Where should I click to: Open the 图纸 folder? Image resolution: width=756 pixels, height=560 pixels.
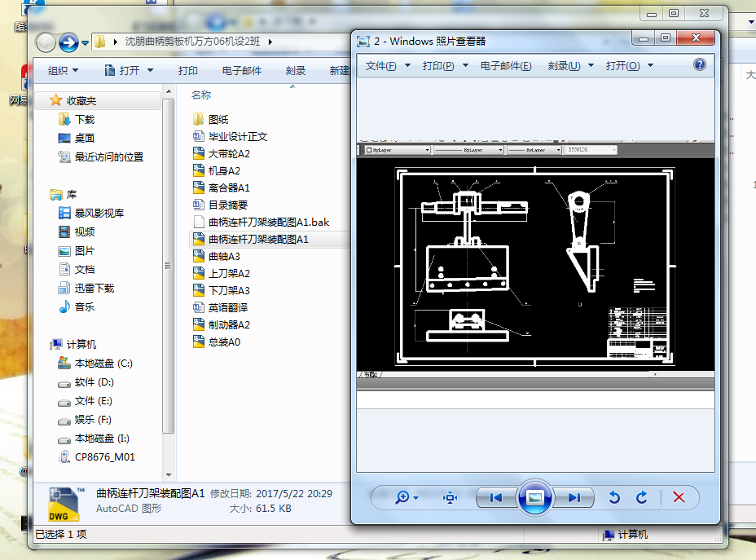pyautogui.click(x=217, y=118)
